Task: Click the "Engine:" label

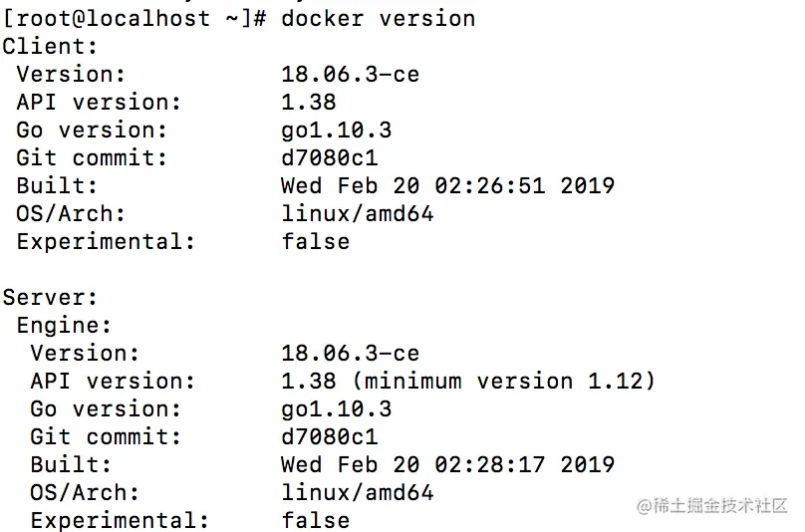Action: pyautogui.click(x=65, y=325)
